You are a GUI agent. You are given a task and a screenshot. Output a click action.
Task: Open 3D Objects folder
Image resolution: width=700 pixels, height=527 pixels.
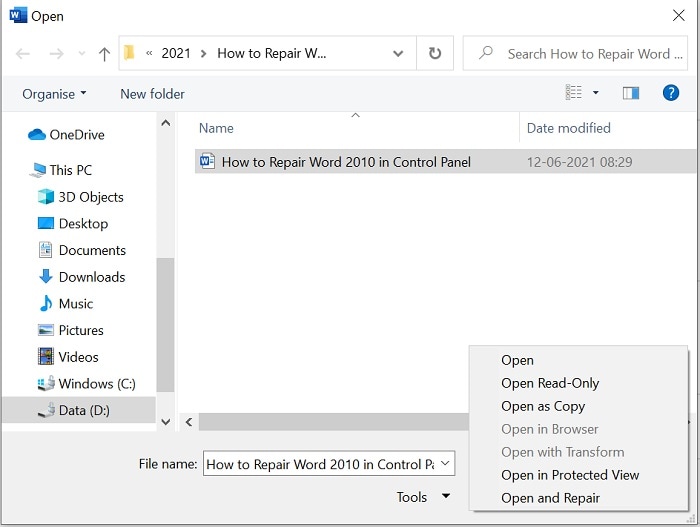pyautogui.click(x=91, y=197)
